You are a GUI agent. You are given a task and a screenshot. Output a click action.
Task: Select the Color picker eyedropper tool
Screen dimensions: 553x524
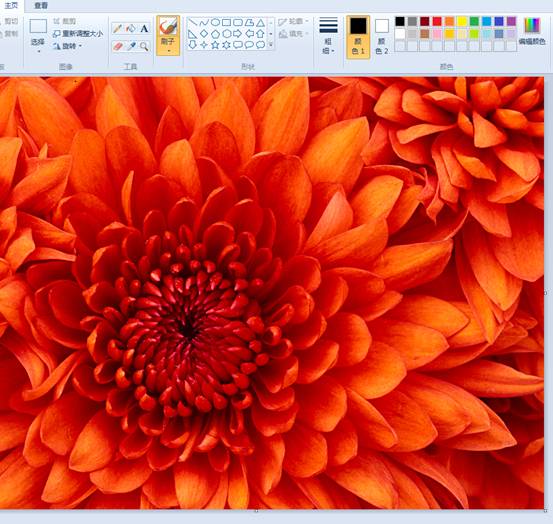[x=131, y=46]
